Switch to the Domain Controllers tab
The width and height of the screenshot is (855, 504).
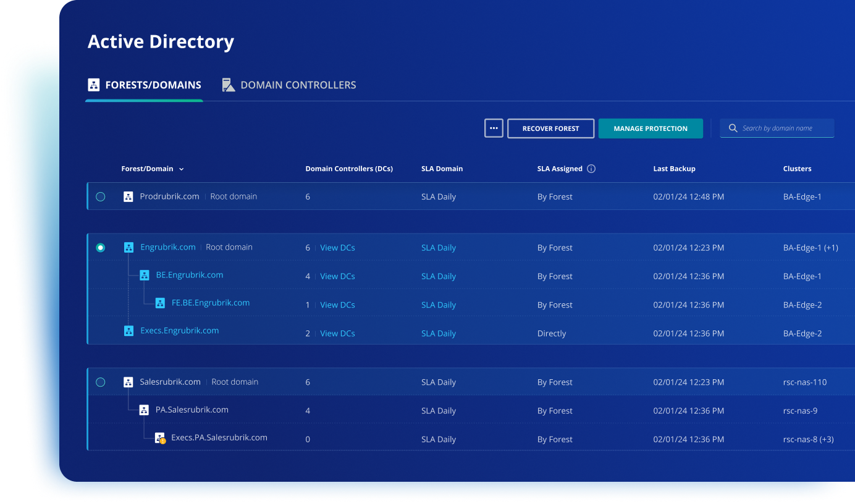(x=289, y=85)
